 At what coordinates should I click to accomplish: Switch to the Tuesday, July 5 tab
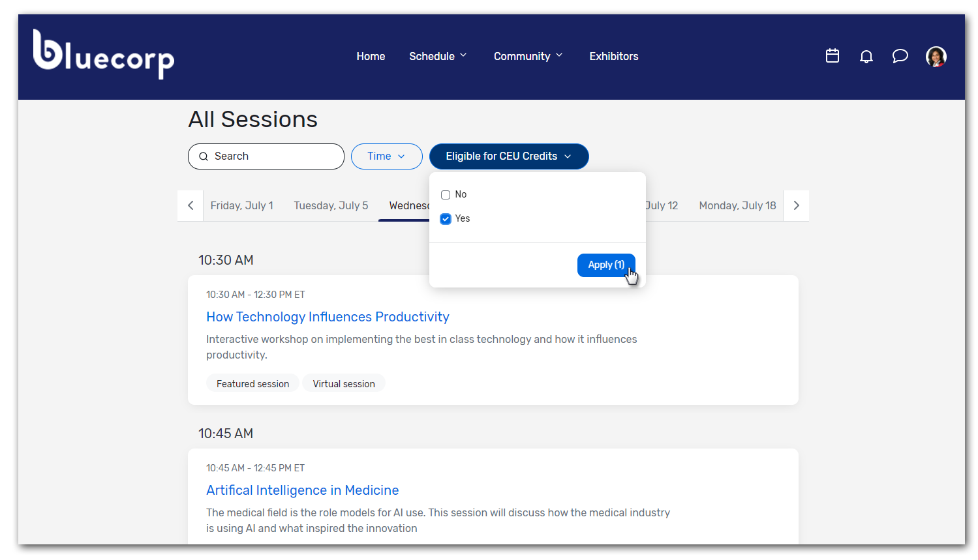331,205
